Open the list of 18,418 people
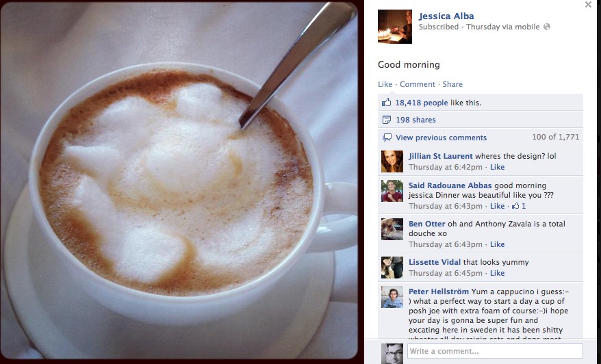The width and height of the screenshot is (601, 364). (421, 103)
